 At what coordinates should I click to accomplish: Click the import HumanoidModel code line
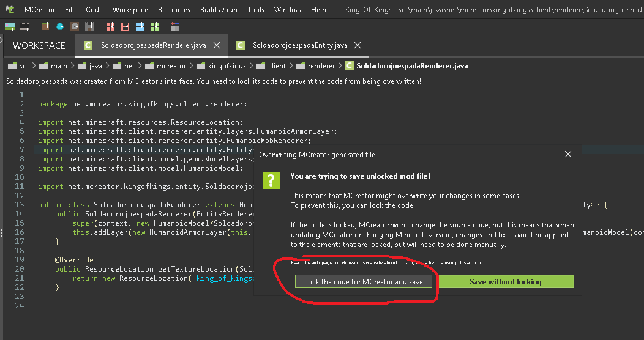coord(140,168)
